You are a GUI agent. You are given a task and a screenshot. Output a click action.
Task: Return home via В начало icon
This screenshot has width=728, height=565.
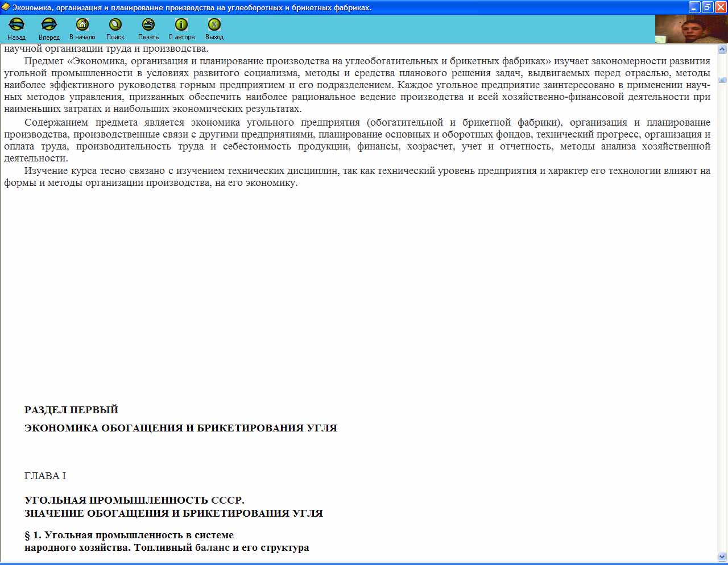(82, 29)
